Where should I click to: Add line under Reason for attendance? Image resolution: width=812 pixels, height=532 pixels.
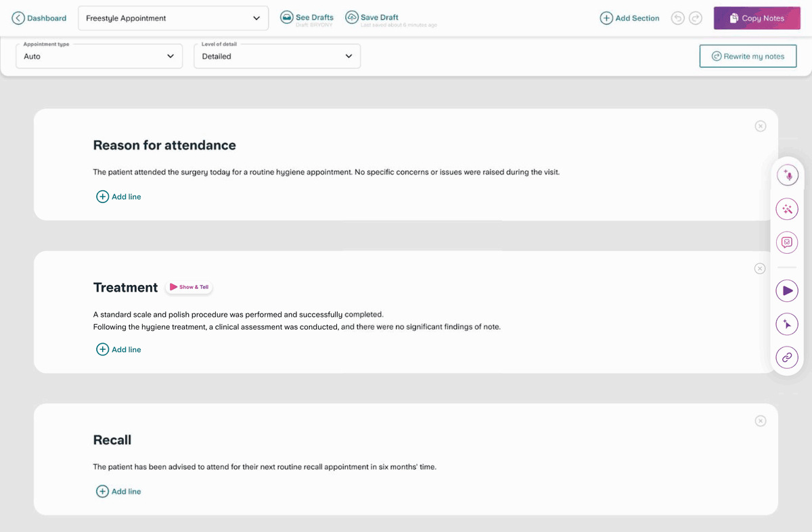pos(118,197)
